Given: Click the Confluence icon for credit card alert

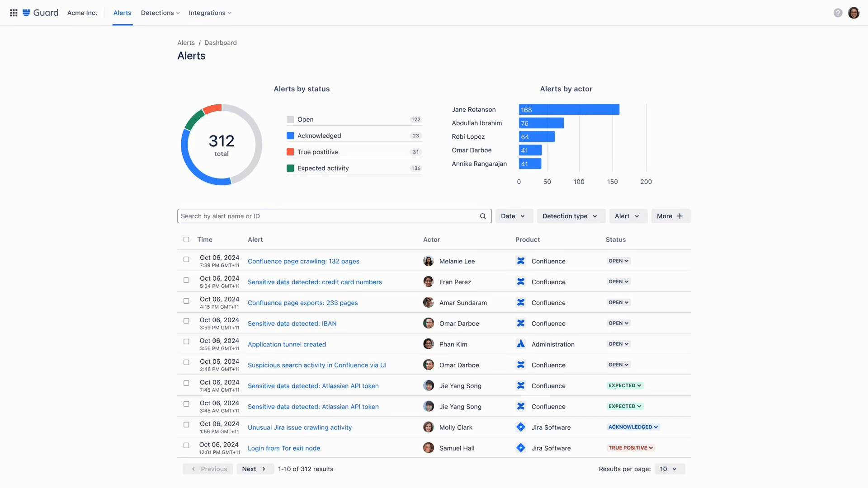Looking at the screenshot, I should point(519,281).
